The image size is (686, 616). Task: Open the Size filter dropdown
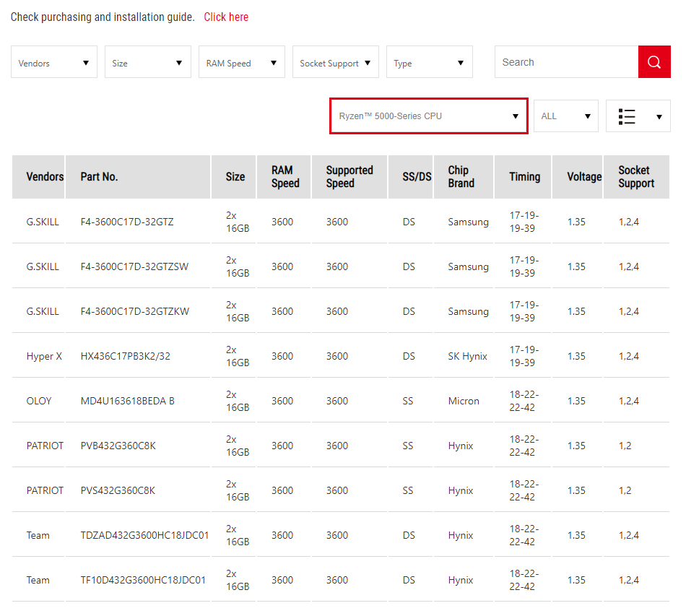(148, 61)
